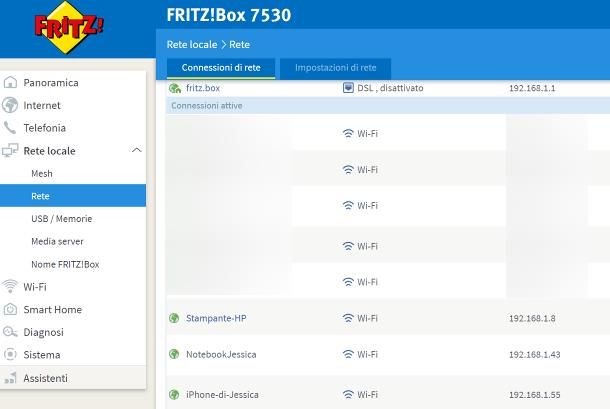The image size is (610, 409).
Task: Click Wi-Fi signal icon in Stampante-HP row
Action: click(348, 318)
